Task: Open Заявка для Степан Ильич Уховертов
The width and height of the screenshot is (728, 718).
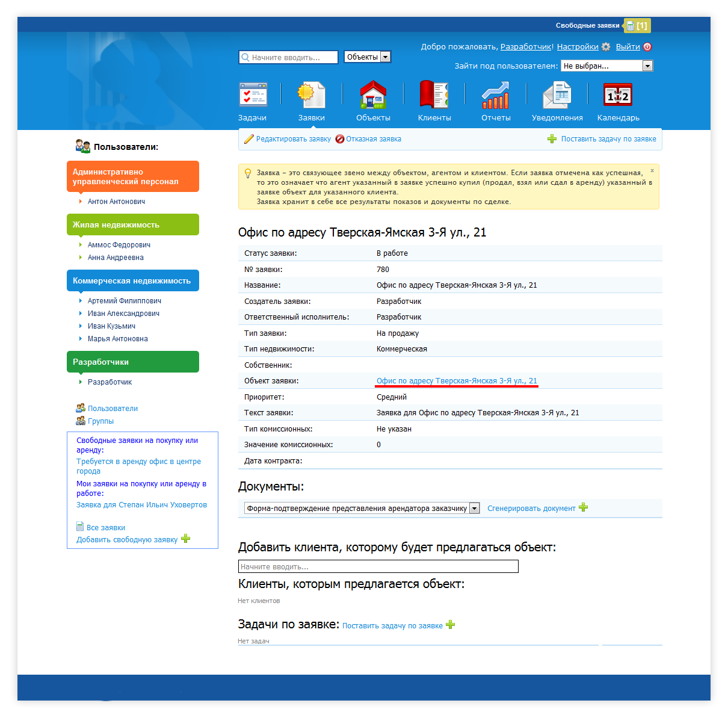Action: (x=141, y=505)
